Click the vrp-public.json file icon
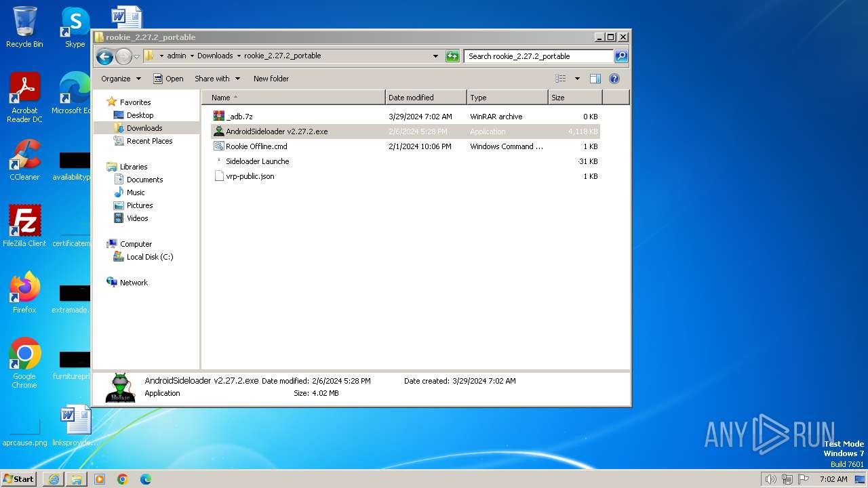Image resolution: width=868 pixels, height=488 pixels. pos(218,176)
